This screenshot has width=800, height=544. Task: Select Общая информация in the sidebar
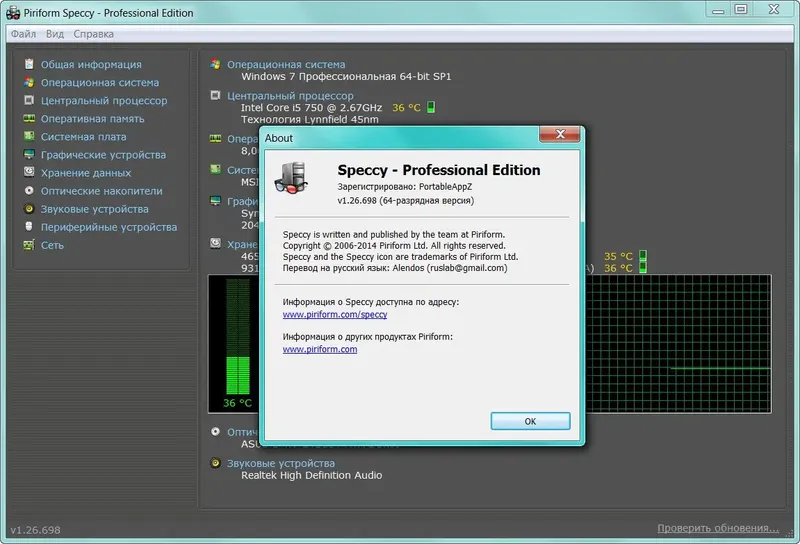click(x=91, y=65)
